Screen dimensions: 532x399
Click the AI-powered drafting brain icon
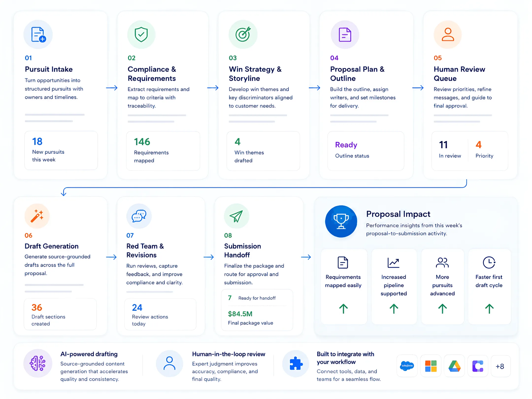point(38,363)
